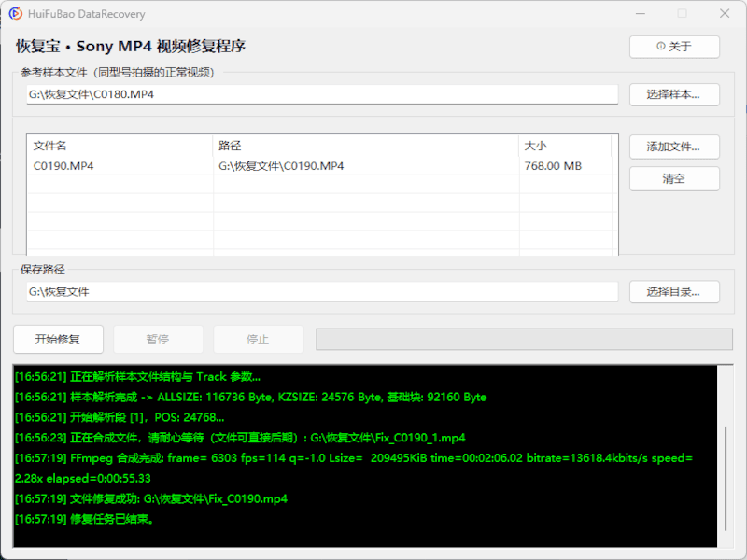Screen dimensions: 747x560
Task: Focus the sample file path field
Action: point(322,94)
